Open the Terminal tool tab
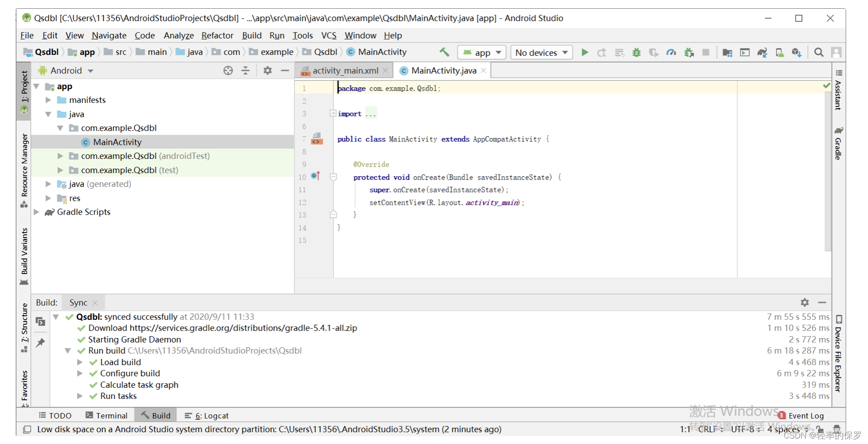 (x=106, y=415)
